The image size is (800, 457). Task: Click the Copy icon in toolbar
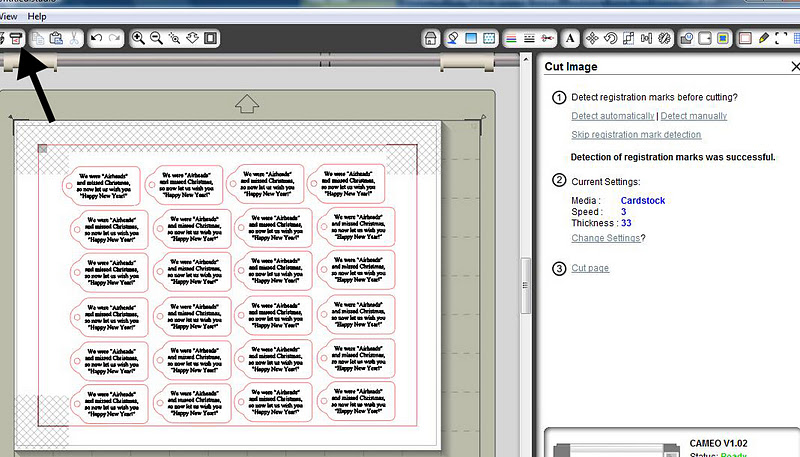click(x=38, y=38)
